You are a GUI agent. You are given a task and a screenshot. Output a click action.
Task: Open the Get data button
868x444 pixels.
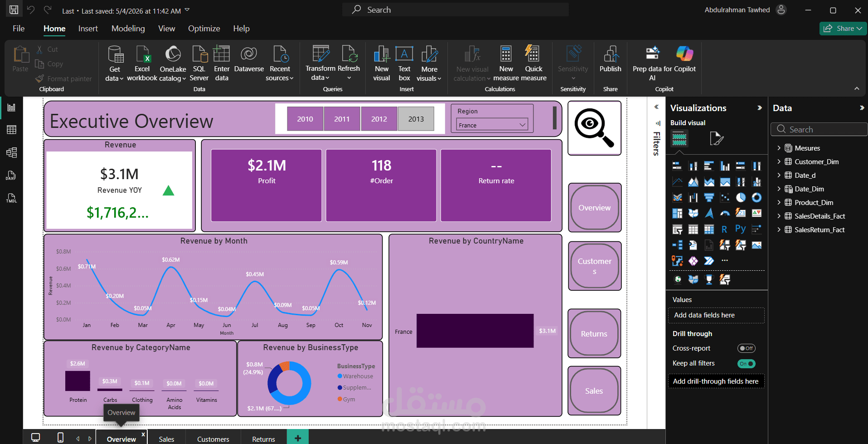coord(114,63)
